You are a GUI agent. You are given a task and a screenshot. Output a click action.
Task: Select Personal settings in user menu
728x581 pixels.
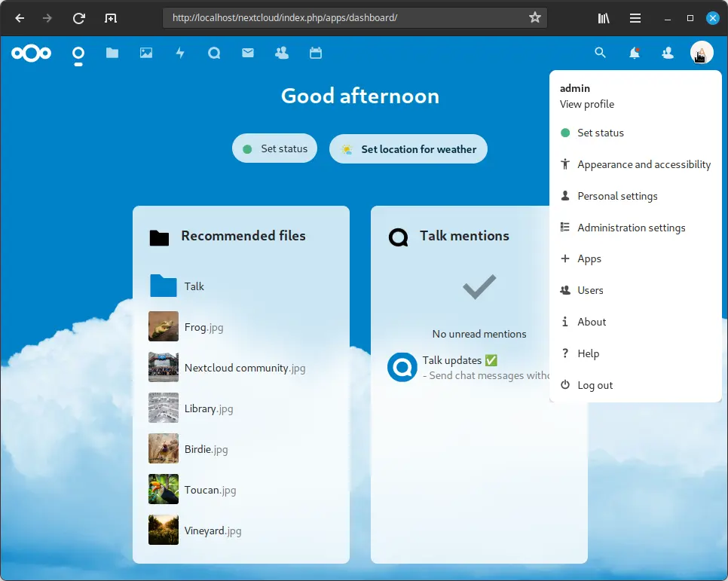(617, 196)
